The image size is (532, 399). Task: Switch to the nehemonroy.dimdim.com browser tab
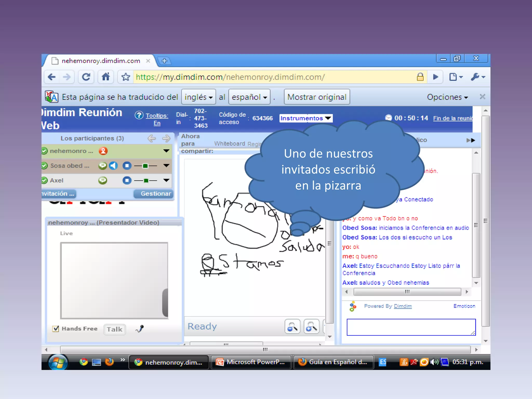point(101,61)
